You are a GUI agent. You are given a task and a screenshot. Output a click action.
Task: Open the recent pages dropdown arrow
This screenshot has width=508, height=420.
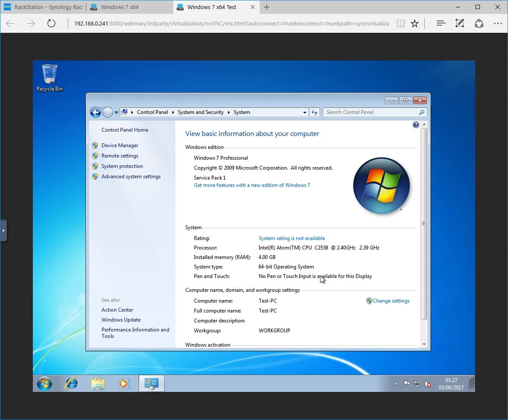pos(116,113)
